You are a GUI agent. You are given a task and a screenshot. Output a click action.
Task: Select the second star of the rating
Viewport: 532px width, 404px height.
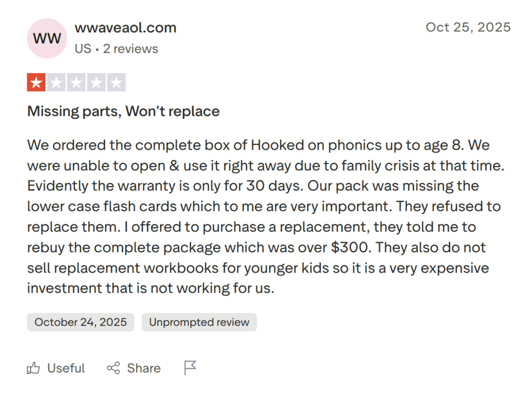(x=56, y=82)
